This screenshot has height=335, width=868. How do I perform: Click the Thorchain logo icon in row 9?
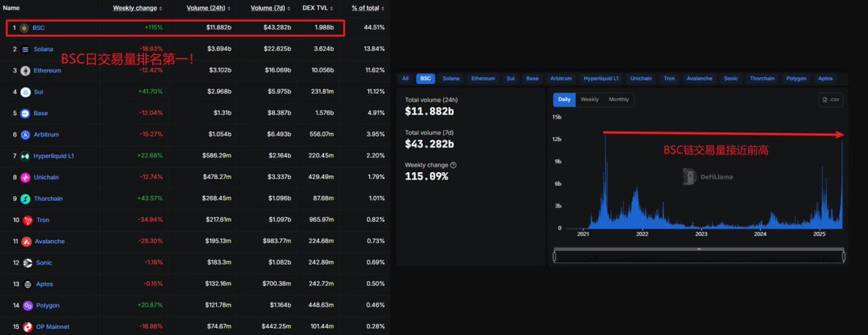(26, 198)
